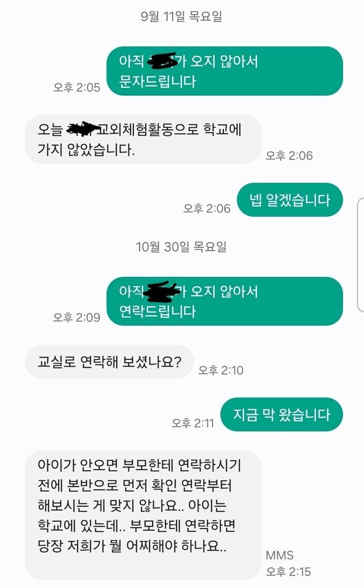
Task: Select the green bubble ending with 문자드립니다
Action: pyautogui.click(x=225, y=71)
